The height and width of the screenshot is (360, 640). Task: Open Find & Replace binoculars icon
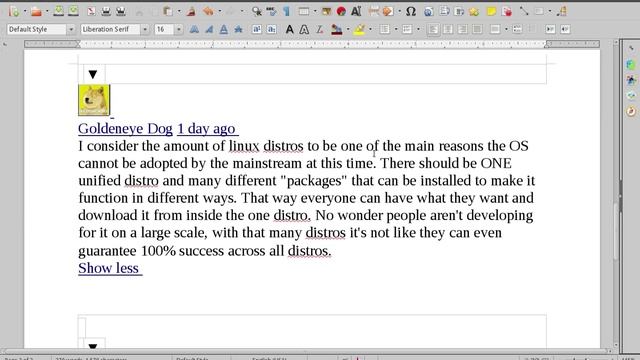pyautogui.click(x=257, y=11)
